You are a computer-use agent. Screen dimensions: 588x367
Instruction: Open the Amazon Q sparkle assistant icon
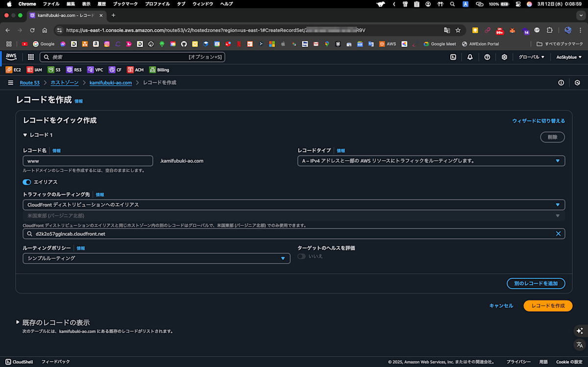[x=580, y=331]
